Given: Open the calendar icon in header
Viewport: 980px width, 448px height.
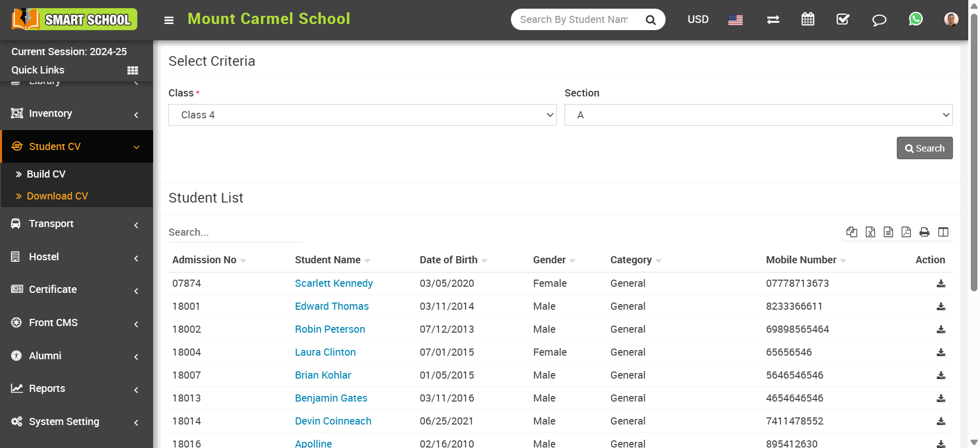Looking at the screenshot, I should pyautogui.click(x=808, y=19).
